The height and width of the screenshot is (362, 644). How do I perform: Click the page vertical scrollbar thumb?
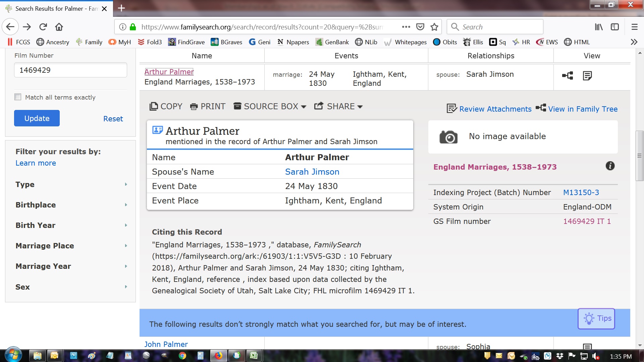click(x=639, y=156)
